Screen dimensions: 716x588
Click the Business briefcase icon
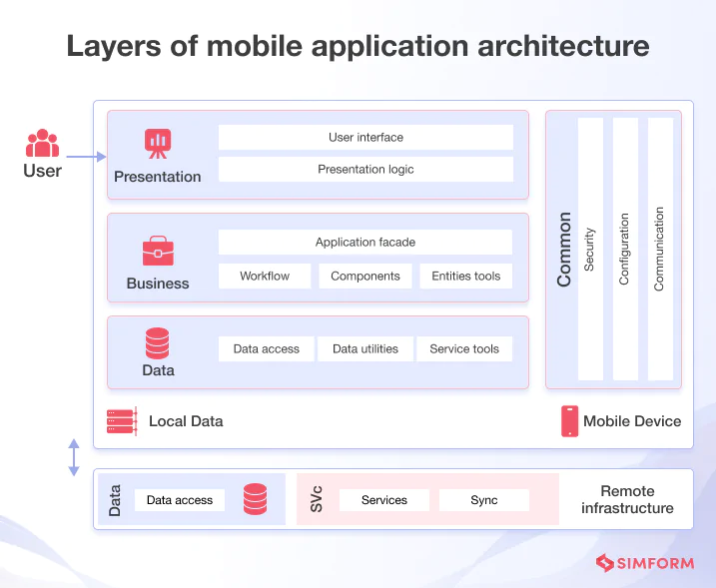tap(157, 251)
